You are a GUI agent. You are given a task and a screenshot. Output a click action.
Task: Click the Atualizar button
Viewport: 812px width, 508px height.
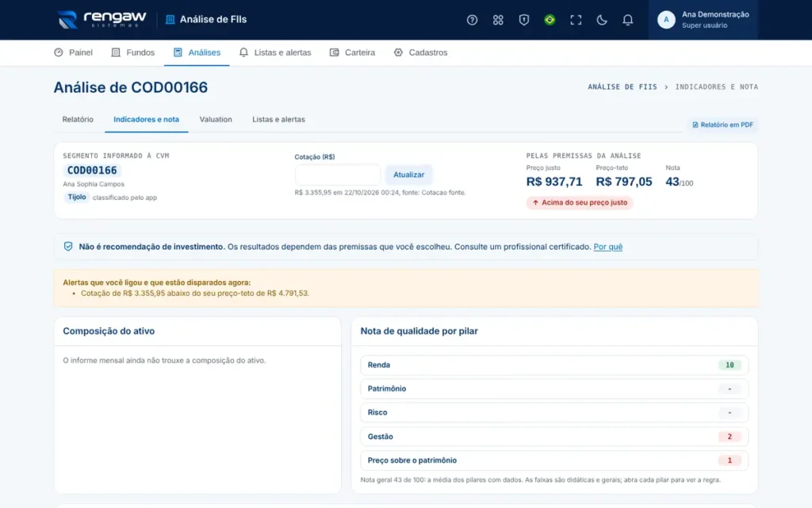tap(408, 175)
